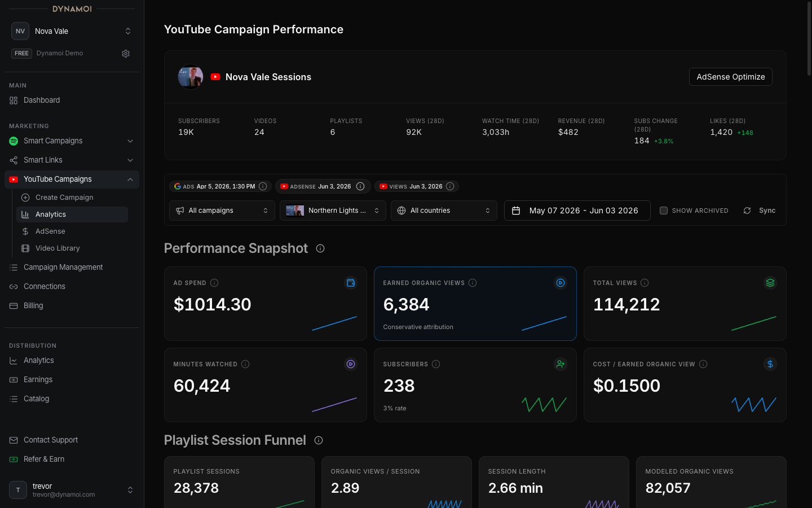Open the trevor account menu

(x=72, y=490)
